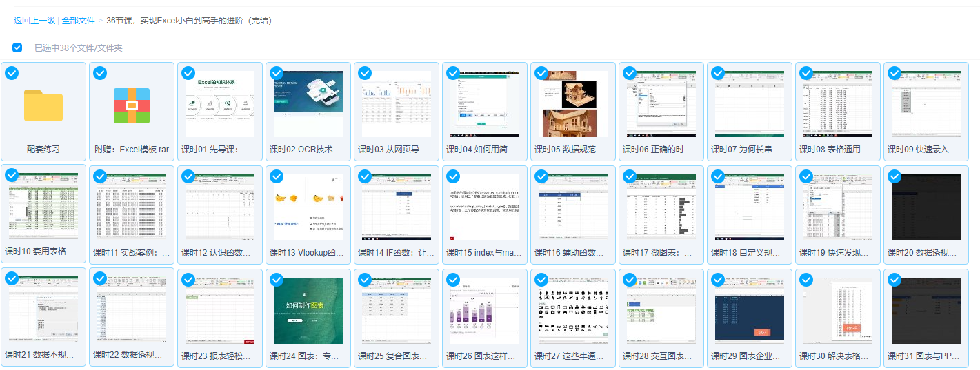This screenshot has height=370, width=980.
Task: Uncheck the 课时10 套用表格 checkmark
Action: [12, 176]
